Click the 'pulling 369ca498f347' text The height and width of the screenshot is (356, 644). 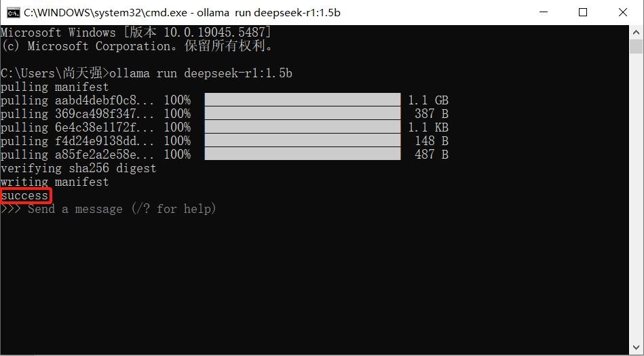[77, 114]
